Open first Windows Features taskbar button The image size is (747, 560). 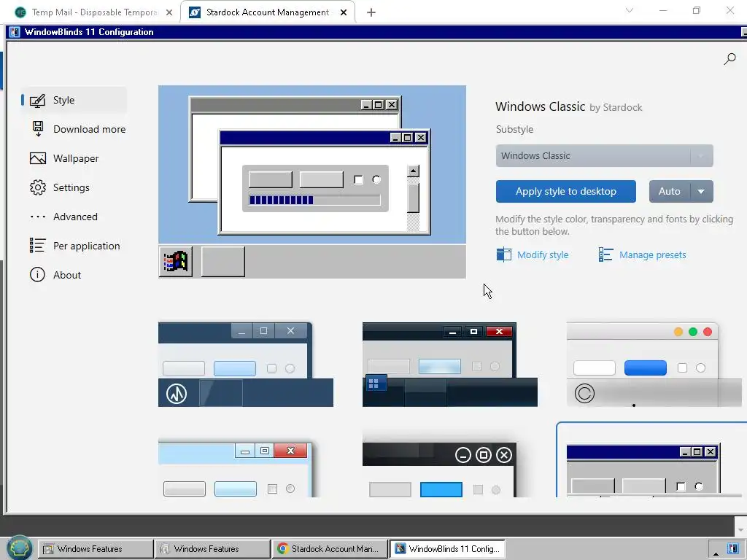pos(96,549)
